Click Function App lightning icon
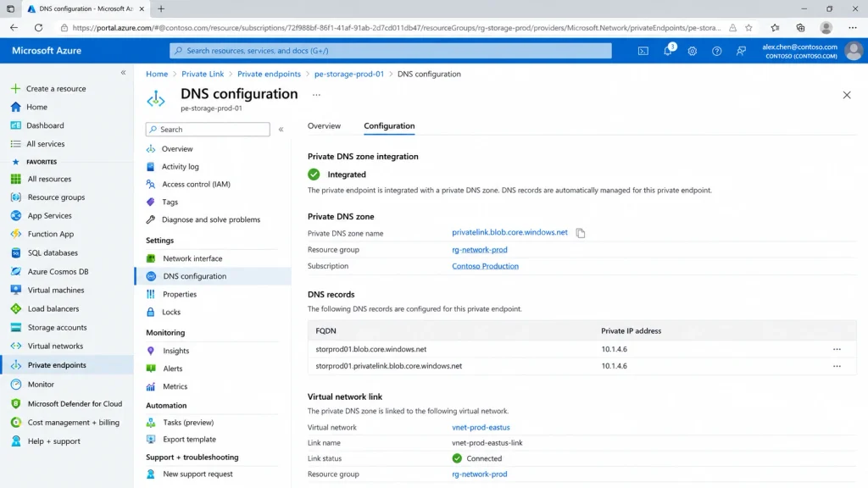Screen dimensions: 868x488 15,234
